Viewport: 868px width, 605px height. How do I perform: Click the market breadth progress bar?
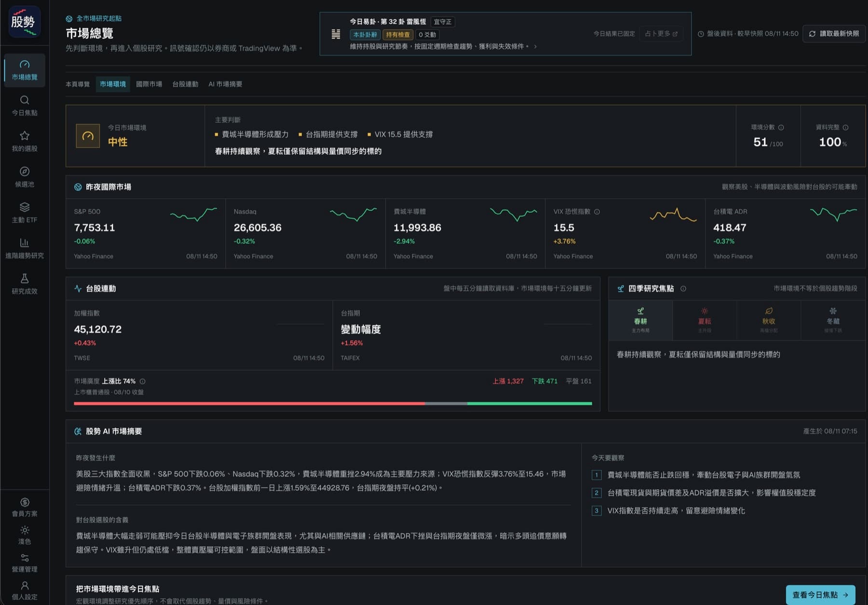tap(333, 403)
